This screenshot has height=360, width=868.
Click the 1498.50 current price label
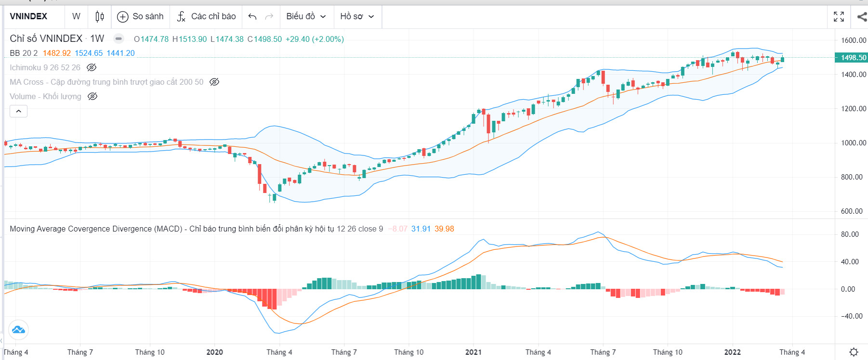852,57
